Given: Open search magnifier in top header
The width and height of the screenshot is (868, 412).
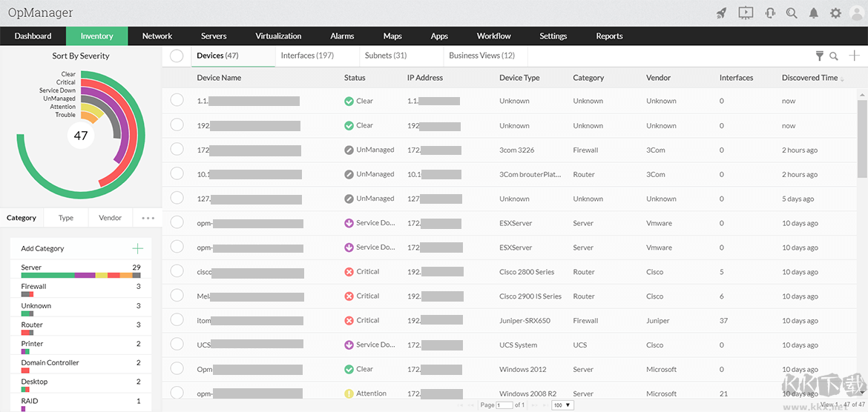Looking at the screenshot, I should (792, 13).
